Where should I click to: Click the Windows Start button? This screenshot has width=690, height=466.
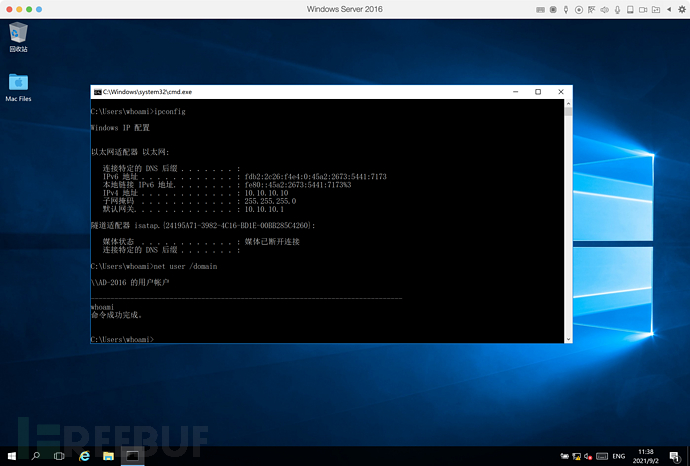[11, 456]
